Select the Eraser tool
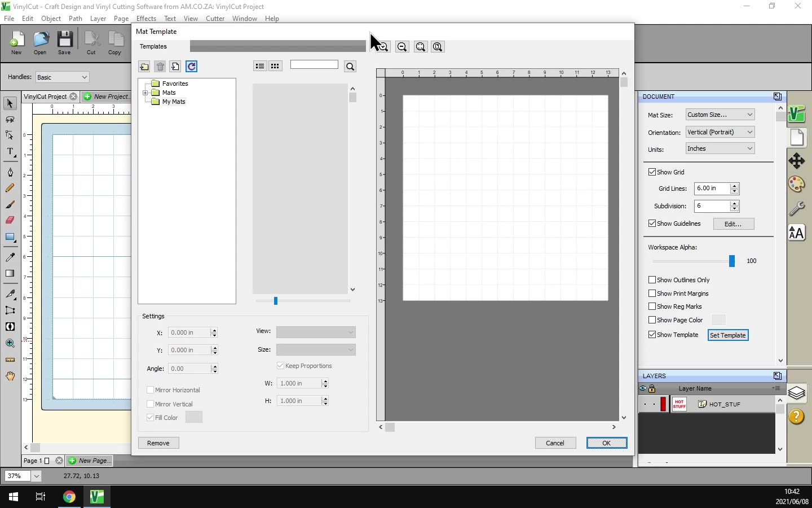This screenshot has width=812, height=508. point(10,220)
